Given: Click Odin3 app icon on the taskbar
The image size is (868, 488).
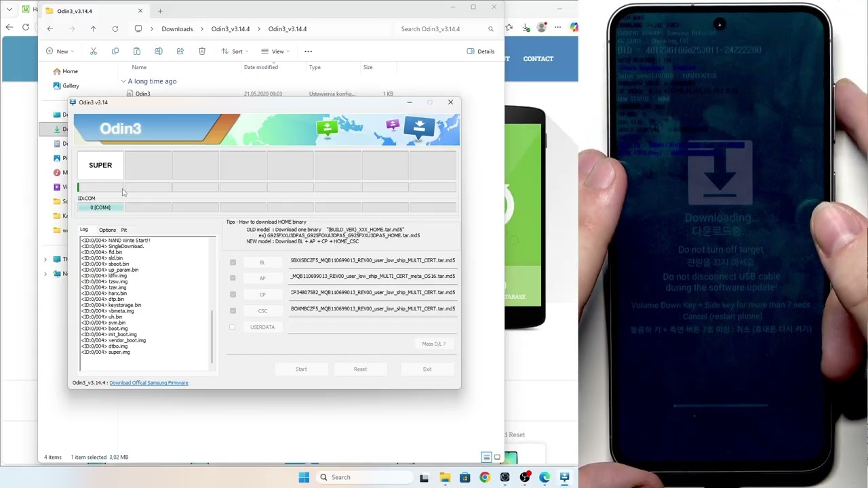Looking at the screenshot, I should [564, 477].
